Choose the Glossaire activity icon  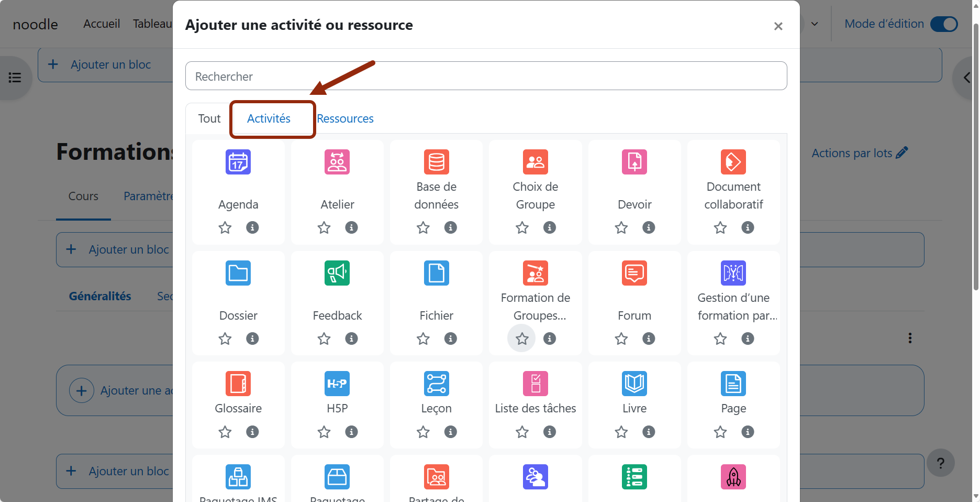tap(238, 384)
